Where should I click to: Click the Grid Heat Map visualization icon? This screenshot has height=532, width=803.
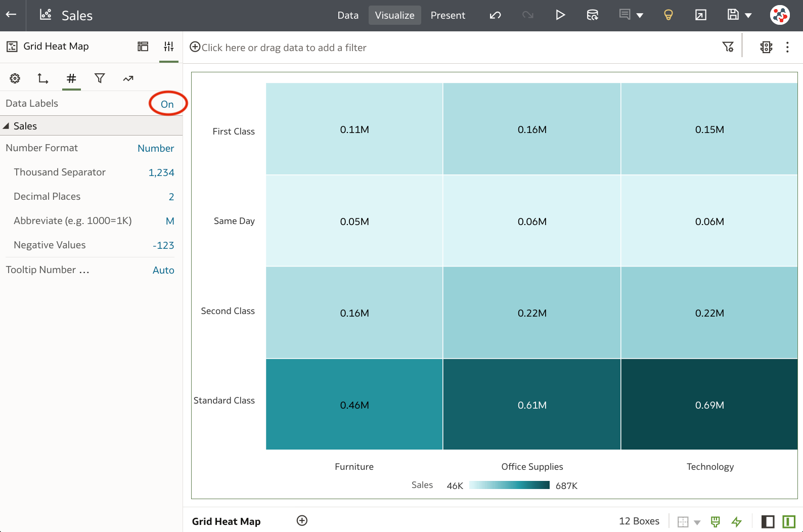[12, 47]
